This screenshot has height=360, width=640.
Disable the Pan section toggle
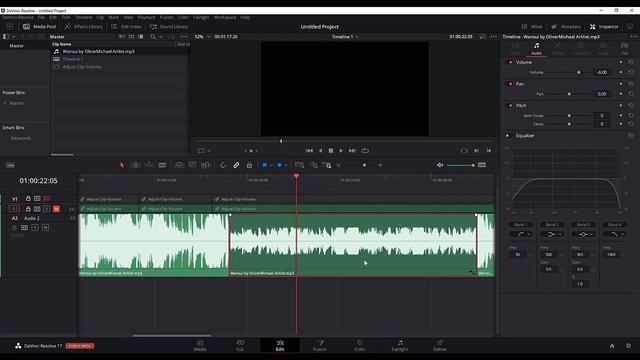point(509,84)
